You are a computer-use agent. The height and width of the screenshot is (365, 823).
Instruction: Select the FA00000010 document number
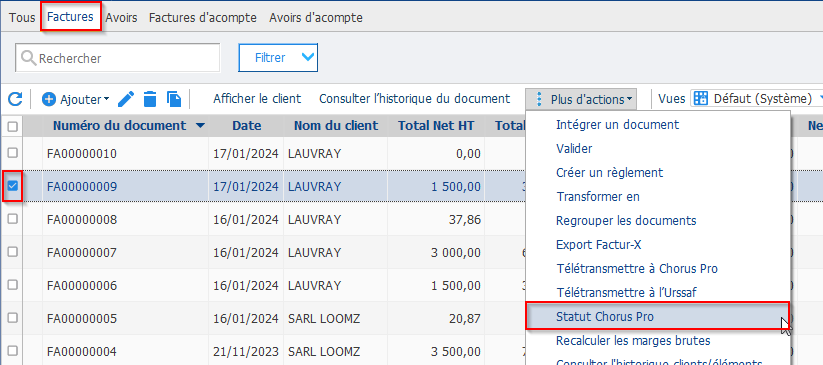(81, 154)
